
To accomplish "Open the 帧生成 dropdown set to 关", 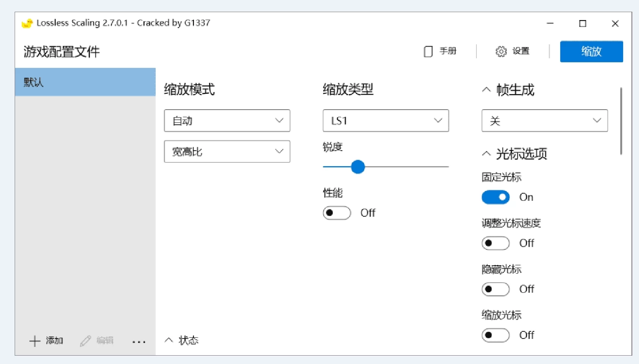I will (x=544, y=120).
